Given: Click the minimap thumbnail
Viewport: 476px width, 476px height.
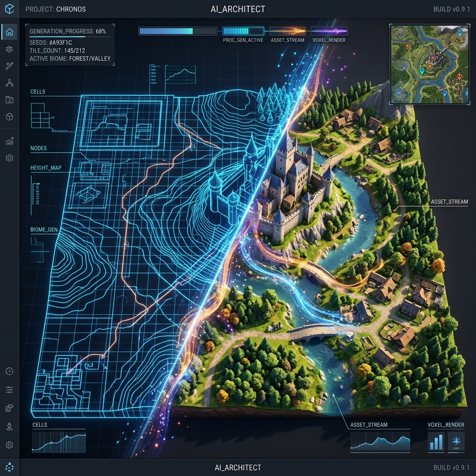Looking at the screenshot, I should (430, 64).
